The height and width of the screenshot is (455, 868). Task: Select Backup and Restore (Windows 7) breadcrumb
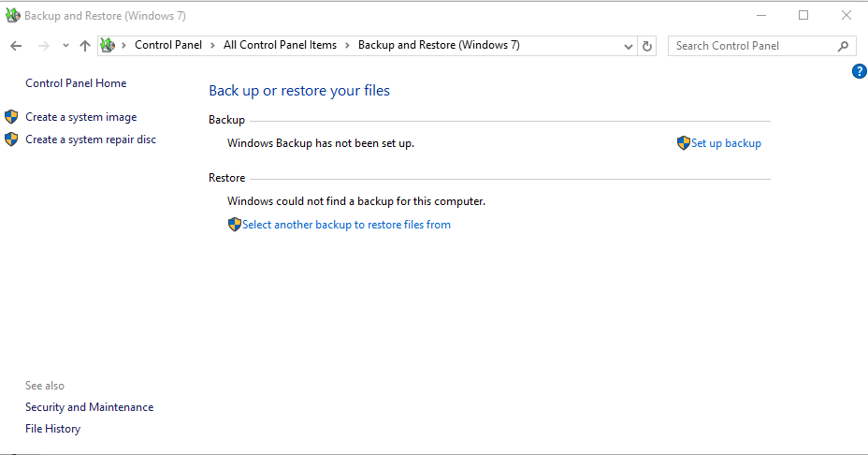pyautogui.click(x=439, y=45)
